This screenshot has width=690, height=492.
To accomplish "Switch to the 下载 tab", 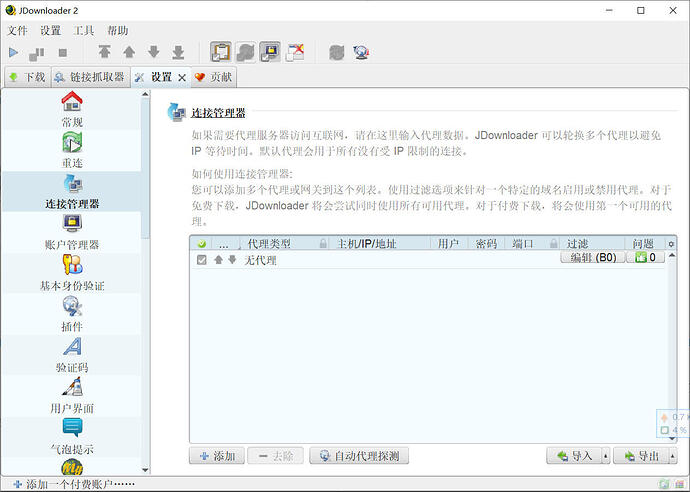I will [x=28, y=77].
